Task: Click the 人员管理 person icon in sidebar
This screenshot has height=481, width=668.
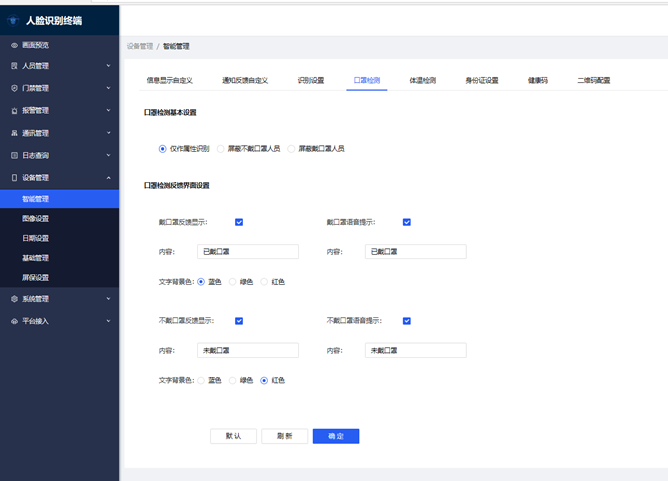Action: (14, 66)
